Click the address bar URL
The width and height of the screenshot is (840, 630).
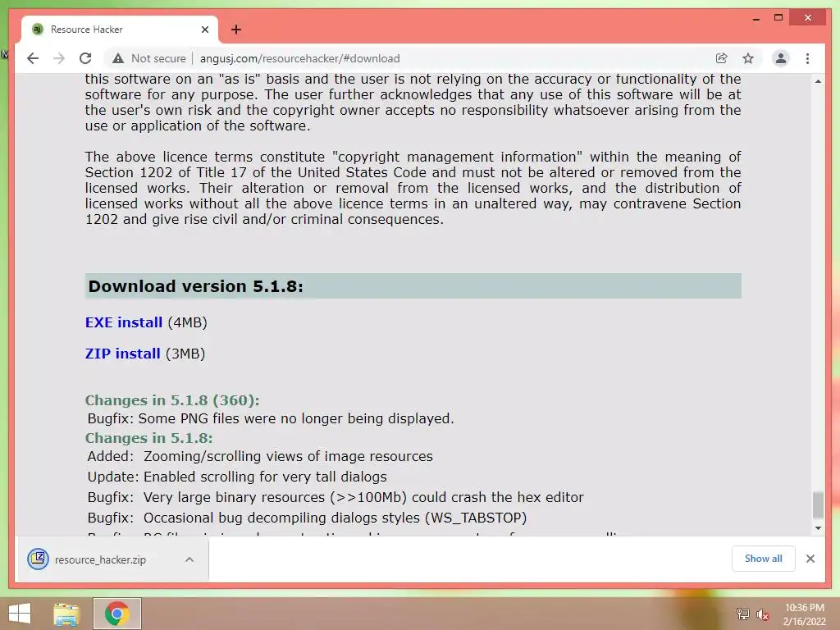300,58
